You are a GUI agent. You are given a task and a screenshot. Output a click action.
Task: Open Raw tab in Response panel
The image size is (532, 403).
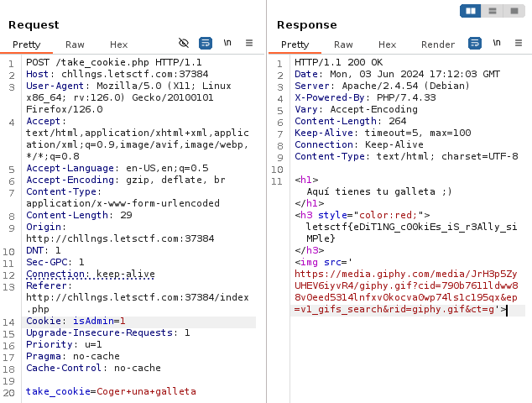point(343,44)
